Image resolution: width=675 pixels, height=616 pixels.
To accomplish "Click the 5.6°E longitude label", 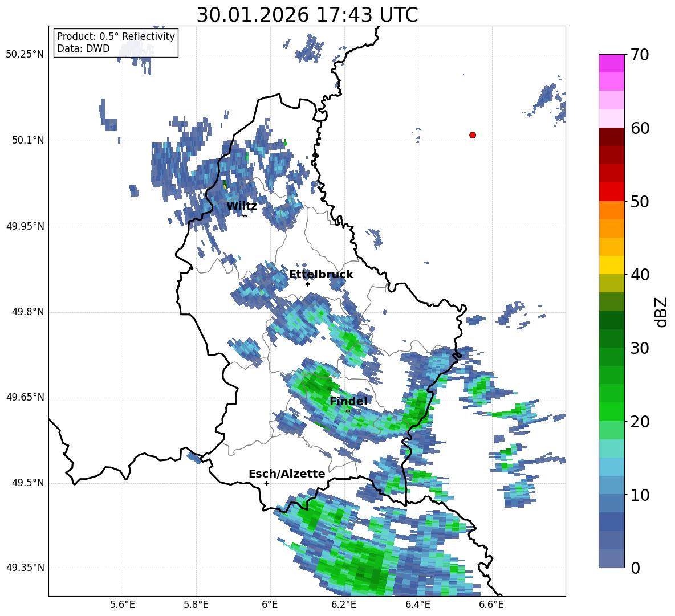I will tap(123, 605).
